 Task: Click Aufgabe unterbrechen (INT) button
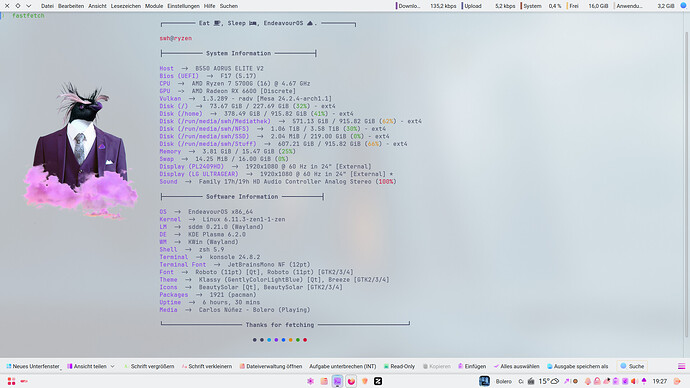[x=343, y=366]
